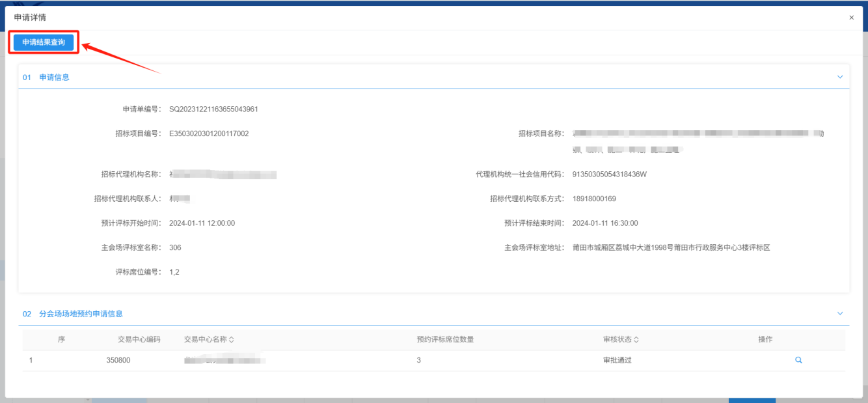
Task: Click the 序 column header
Action: coord(61,340)
